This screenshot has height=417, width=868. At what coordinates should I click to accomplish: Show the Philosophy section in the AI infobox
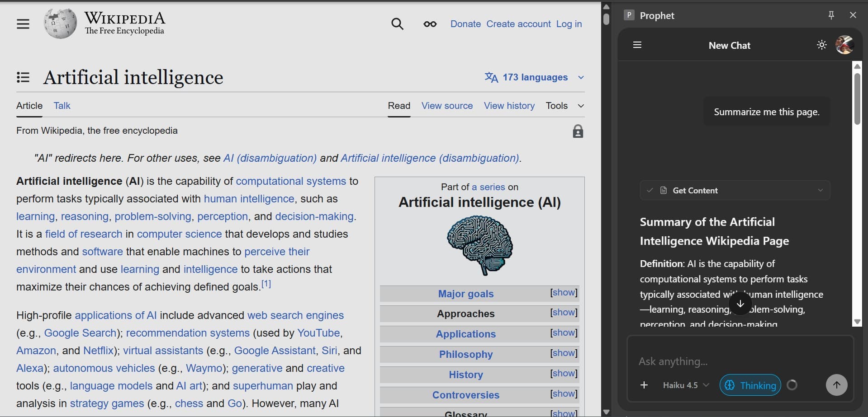coord(563,354)
